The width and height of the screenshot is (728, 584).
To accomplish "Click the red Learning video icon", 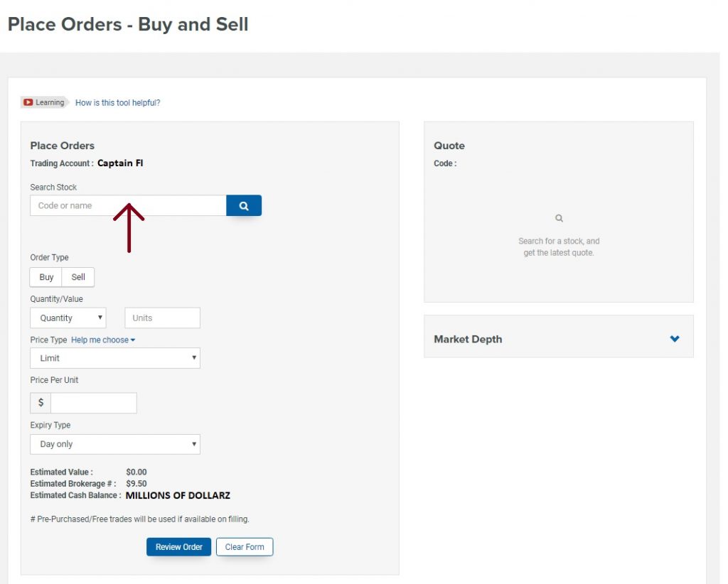I will (x=28, y=102).
